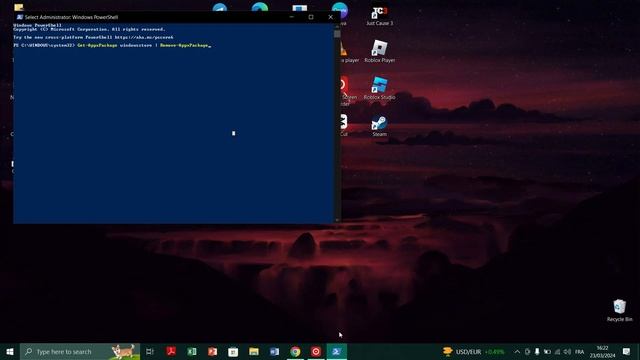Viewport: 640px width, 360px height.
Task: Open Task View from the taskbar
Action: [x=150, y=351]
